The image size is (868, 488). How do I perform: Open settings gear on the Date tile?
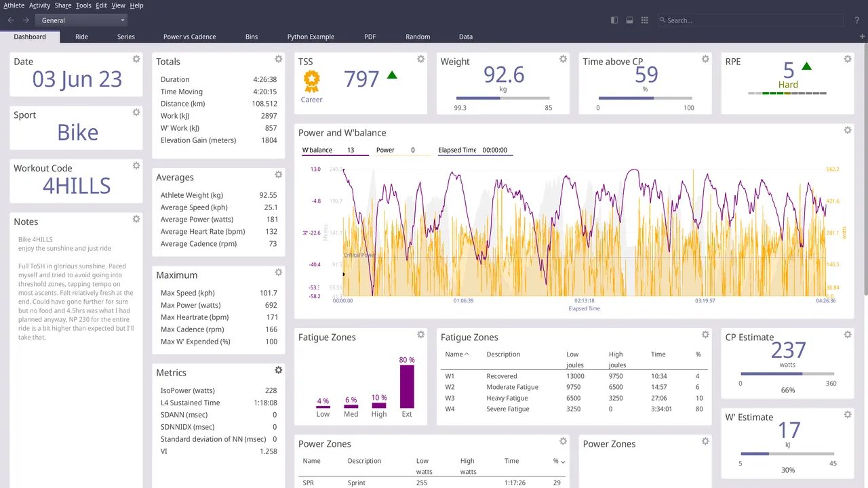pyautogui.click(x=136, y=59)
